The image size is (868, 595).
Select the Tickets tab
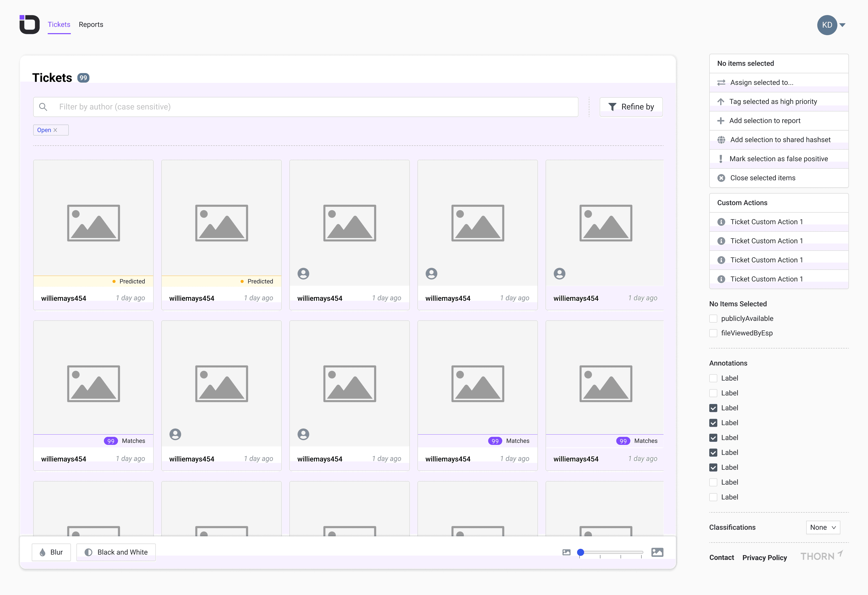pos(59,25)
